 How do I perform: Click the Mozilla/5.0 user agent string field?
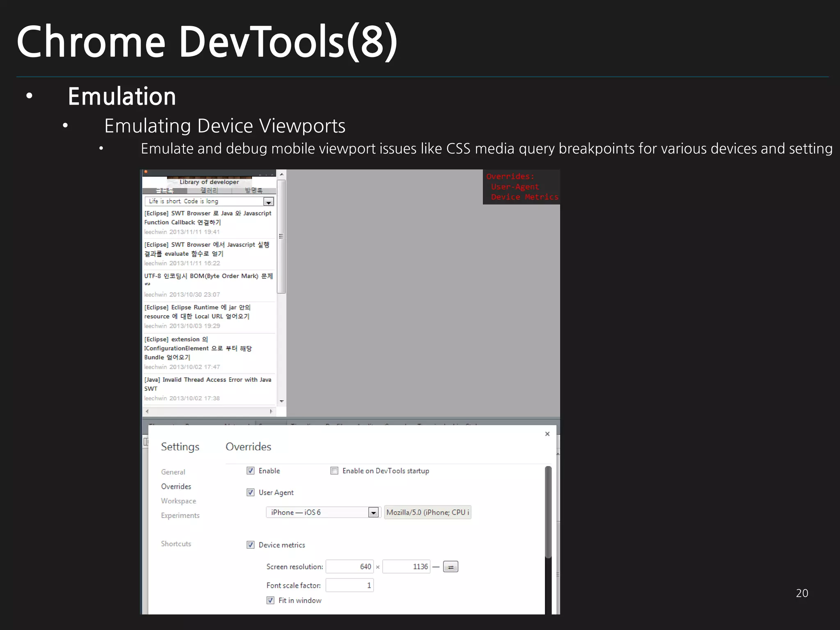click(427, 512)
